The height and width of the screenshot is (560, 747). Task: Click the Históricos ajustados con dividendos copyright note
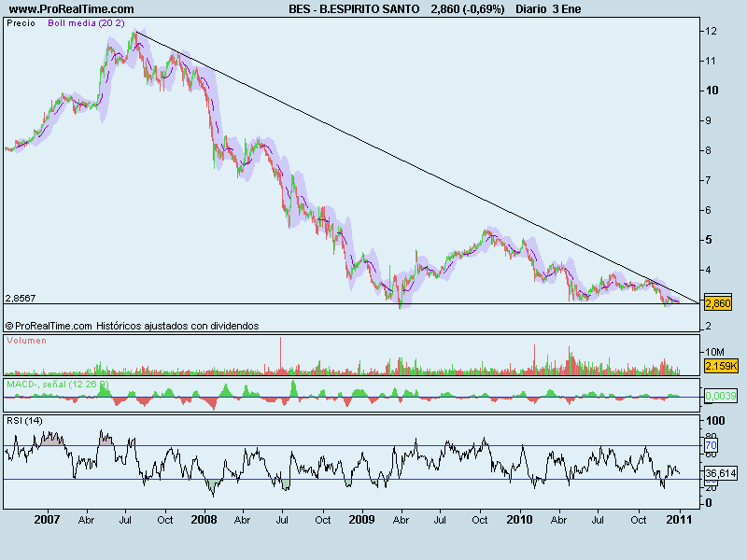click(177, 326)
